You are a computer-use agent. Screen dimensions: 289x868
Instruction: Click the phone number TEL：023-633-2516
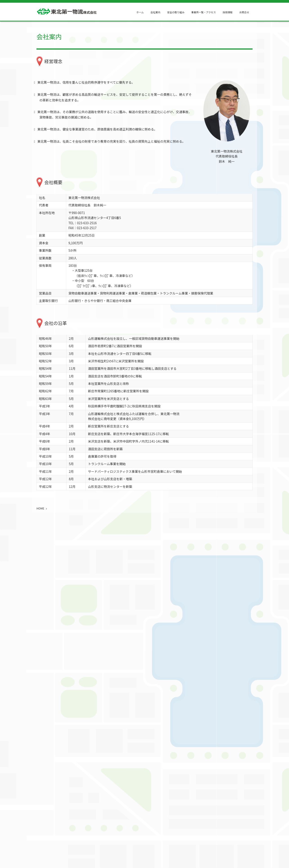(82, 223)
